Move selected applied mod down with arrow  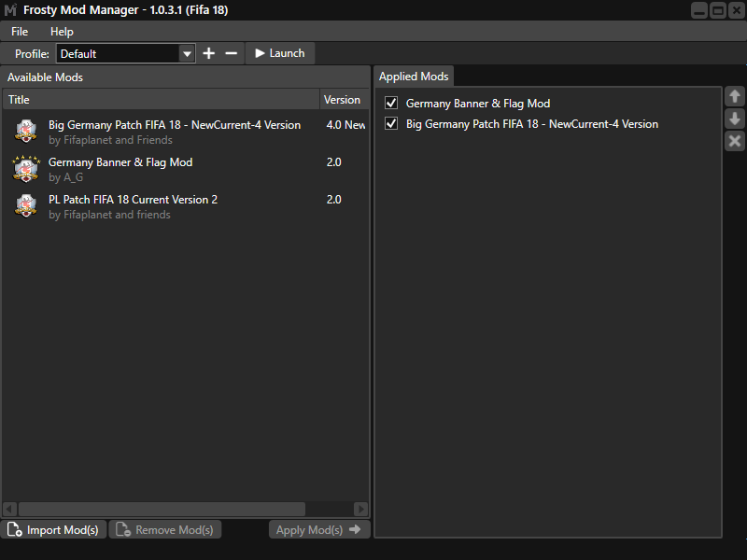click(x=735, y=119)
